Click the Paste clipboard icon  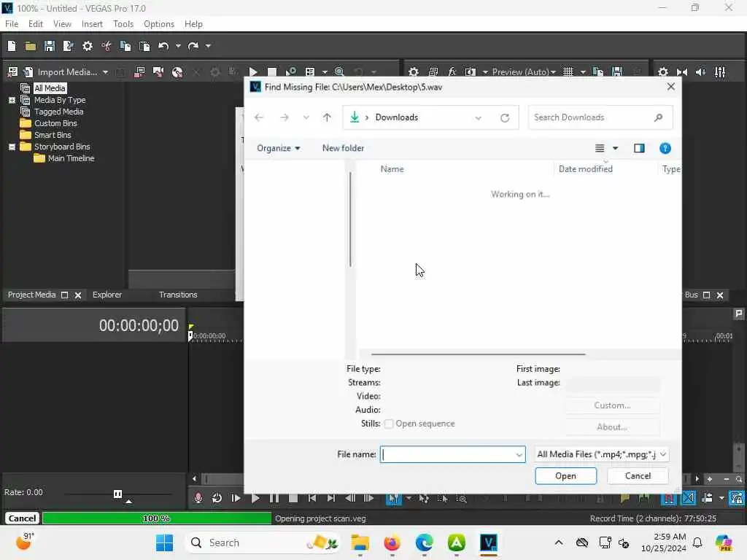144,46
